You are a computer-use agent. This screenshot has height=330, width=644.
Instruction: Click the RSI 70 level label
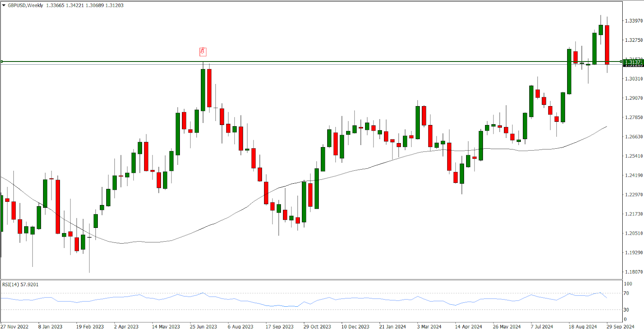pyautogui.click(x=626, y=293)
